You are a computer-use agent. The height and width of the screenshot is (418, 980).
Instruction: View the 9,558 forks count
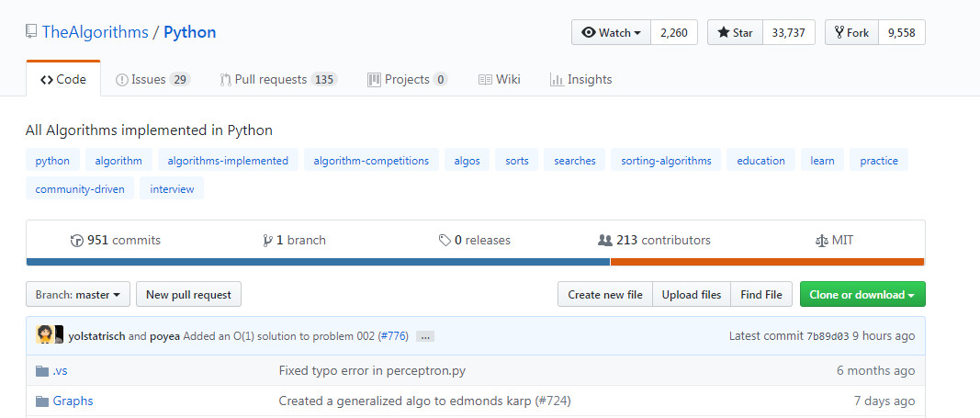[x=901, y=32]
